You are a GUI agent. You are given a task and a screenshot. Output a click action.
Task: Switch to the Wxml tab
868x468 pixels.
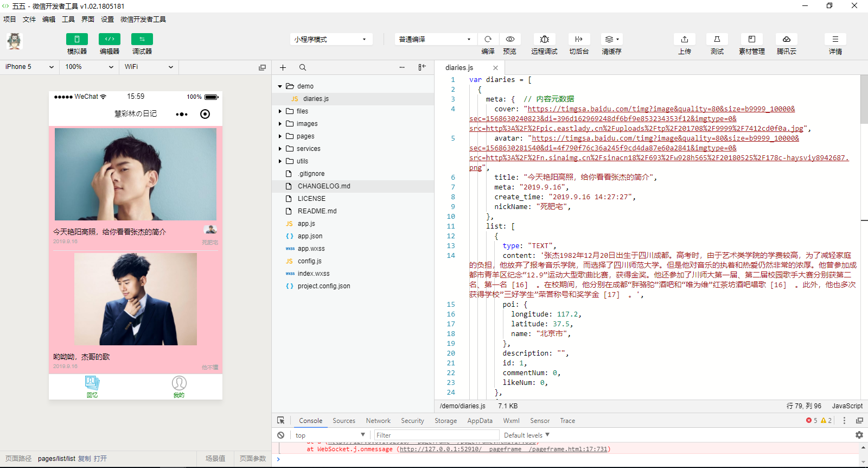[511, 421]
